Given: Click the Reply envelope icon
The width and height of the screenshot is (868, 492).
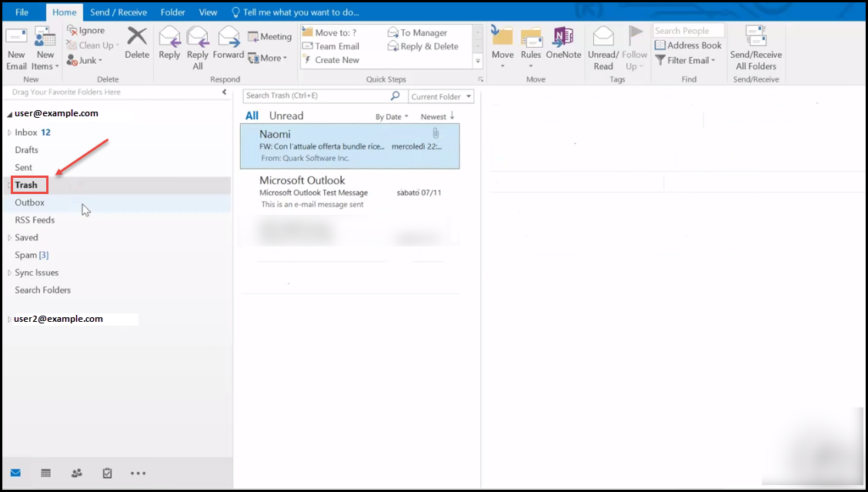Looking at the screenshot, I should pos(169,37).
